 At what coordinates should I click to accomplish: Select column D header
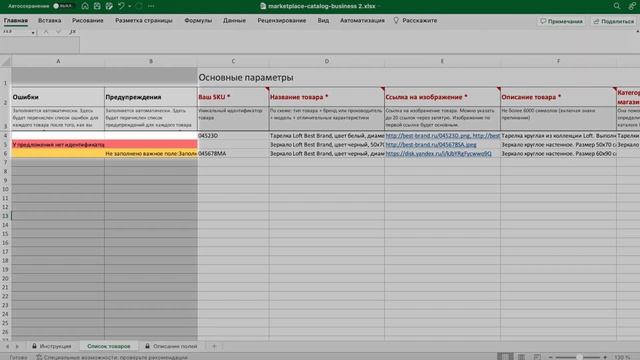click(327, 61)
